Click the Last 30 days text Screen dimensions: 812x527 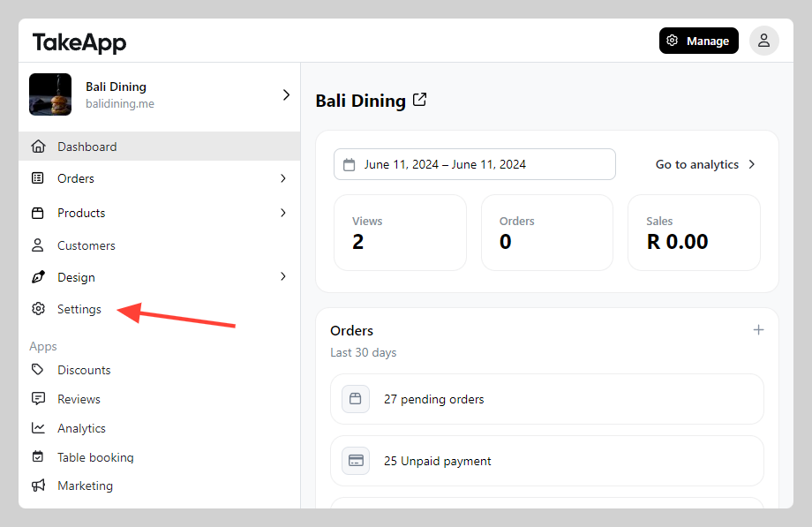tap(364, 352)
